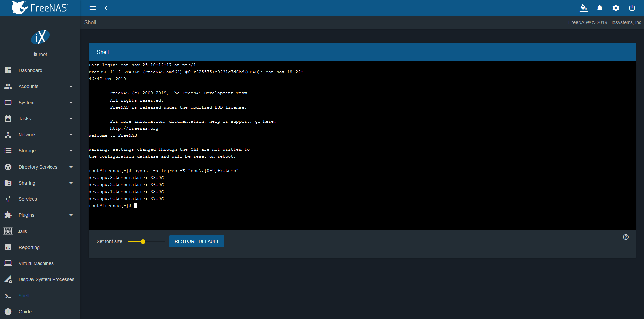Expand the Network dropdown arrow

(71, 135)
